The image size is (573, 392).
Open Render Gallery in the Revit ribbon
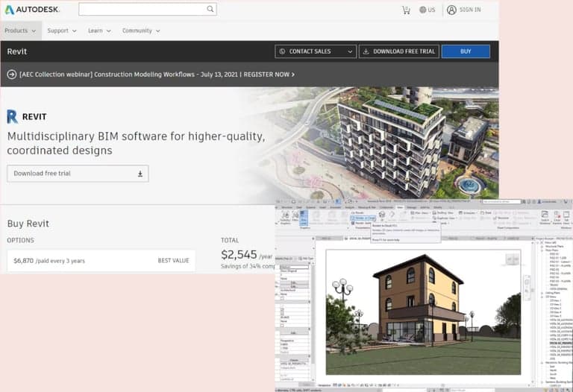(362, 223)
